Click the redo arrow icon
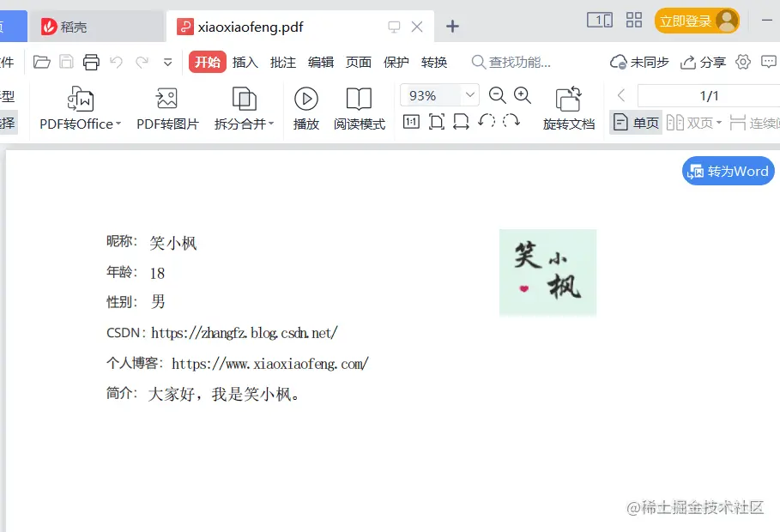 (142, 62)
